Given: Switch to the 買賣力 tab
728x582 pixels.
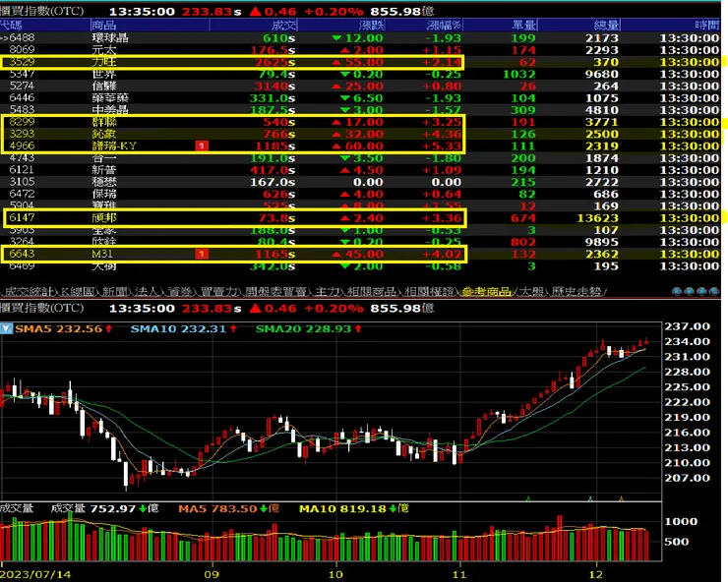Looking at the screenshot, I should pos(217,291).
